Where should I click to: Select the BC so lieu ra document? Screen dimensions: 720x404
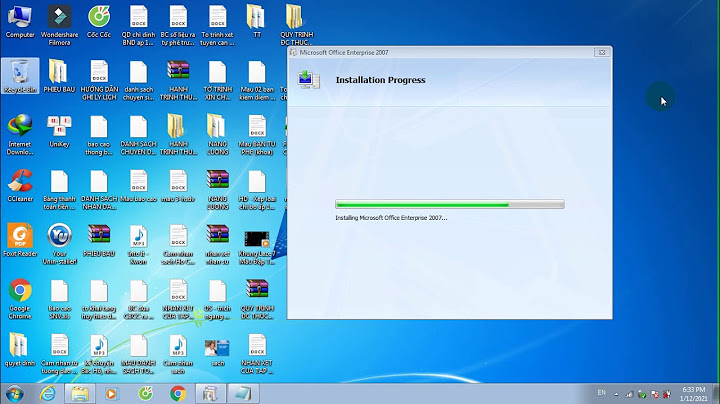pos(178,25)
